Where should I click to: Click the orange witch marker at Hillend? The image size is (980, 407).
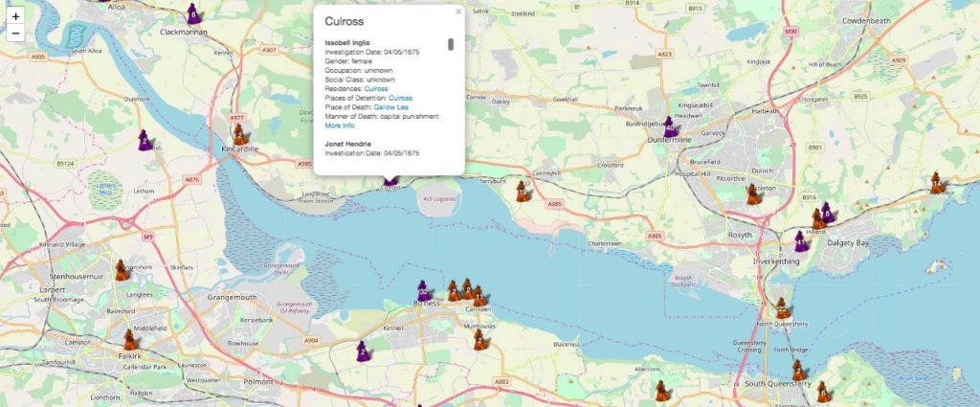(817, 218)
